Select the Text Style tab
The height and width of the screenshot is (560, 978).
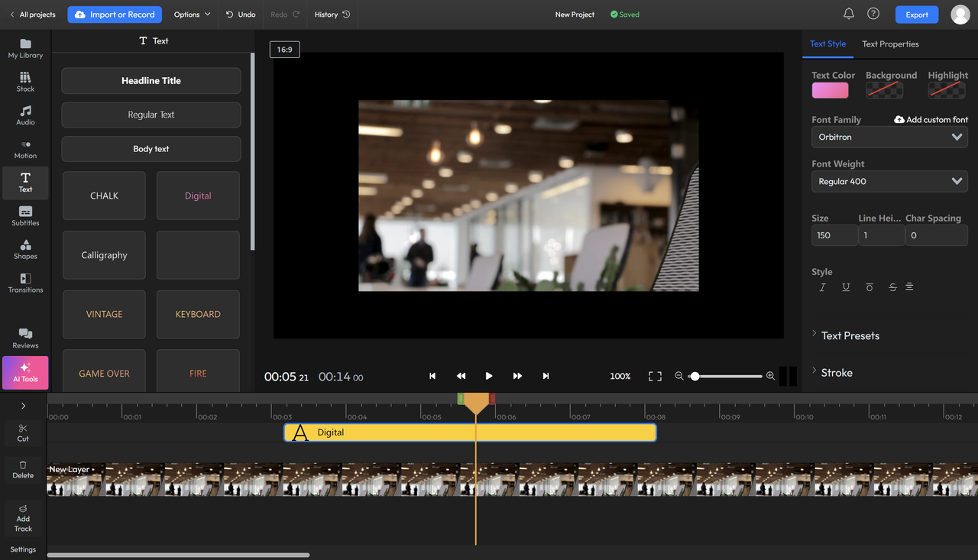pyautogui.click(x=827, y=44)
